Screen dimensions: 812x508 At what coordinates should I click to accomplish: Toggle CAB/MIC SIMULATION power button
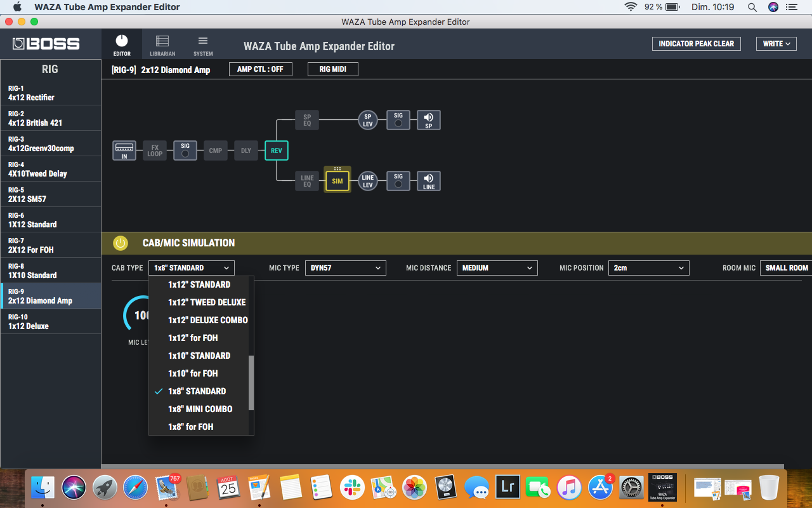(121, 243)
